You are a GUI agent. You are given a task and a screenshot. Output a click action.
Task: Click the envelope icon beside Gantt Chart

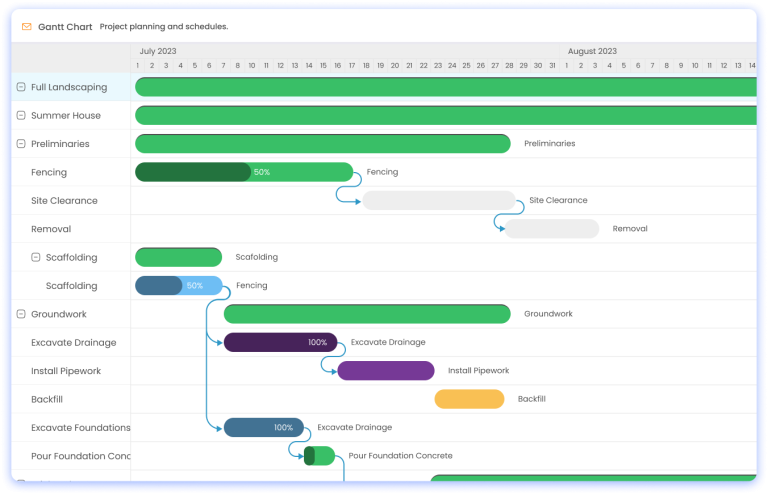pyautogui.click(x=27, y=26)
